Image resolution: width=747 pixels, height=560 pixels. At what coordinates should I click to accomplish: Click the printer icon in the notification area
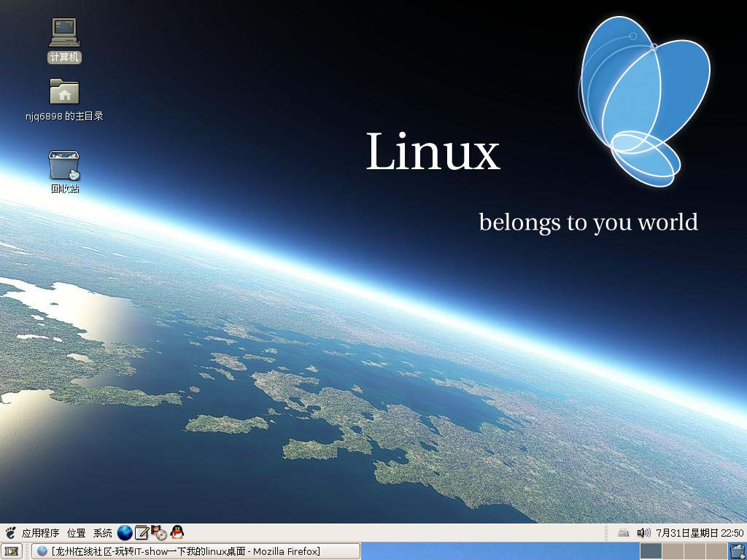point(623,533)
